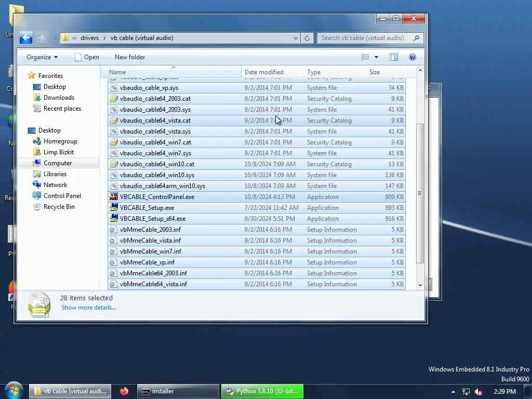The height and width of the screenshot is (399, 532).
Task: Toggle the preview pane icon
Action: (394, 57)
